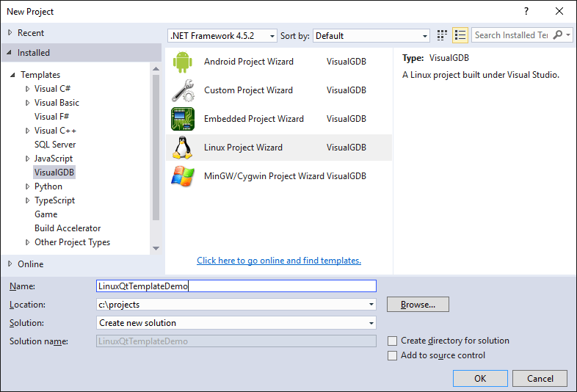This screenshot has width=577, height=392.
Task: Expand the Online section
Action: pyautogui.click(x=10, y=264)
